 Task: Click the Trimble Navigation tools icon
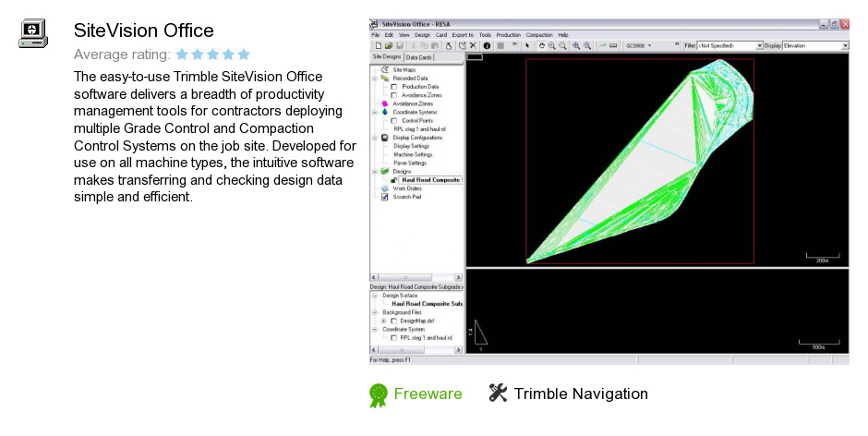click(498, 393)
